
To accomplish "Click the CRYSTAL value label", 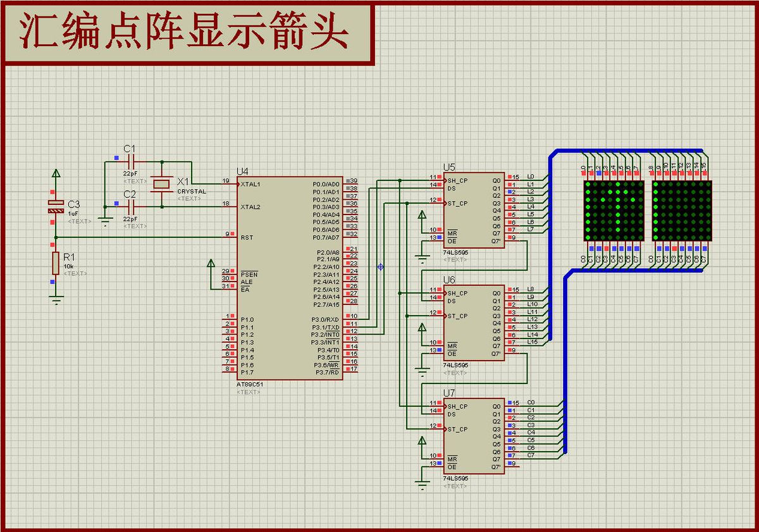I will coord(191,191).
